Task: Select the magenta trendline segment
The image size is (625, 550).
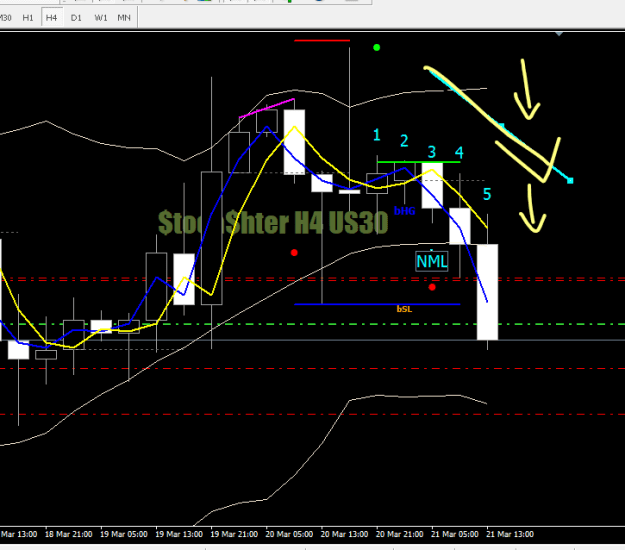Action: coord(267,108)
